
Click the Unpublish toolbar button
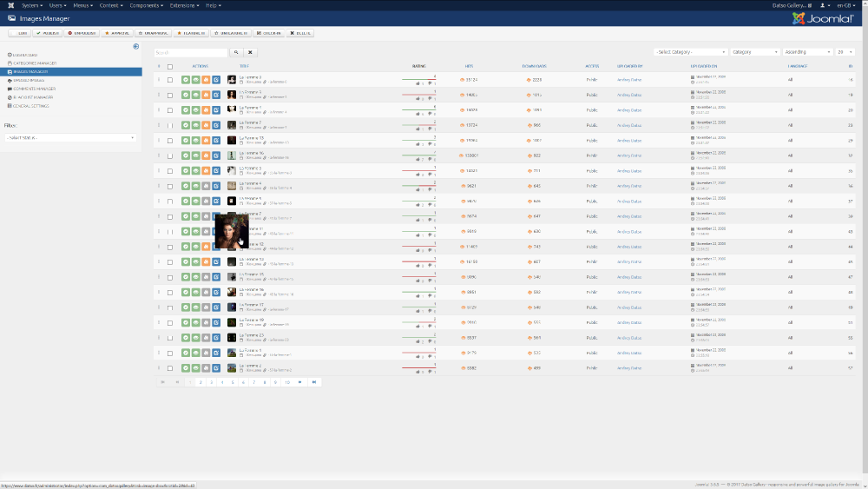(x=83, y=33)
